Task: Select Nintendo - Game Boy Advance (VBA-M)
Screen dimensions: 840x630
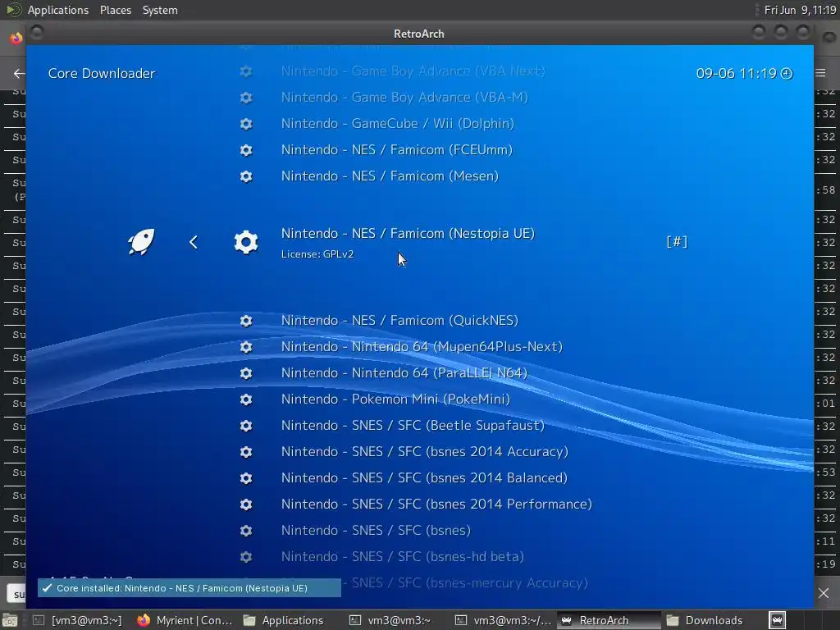Action: point(404,97)
